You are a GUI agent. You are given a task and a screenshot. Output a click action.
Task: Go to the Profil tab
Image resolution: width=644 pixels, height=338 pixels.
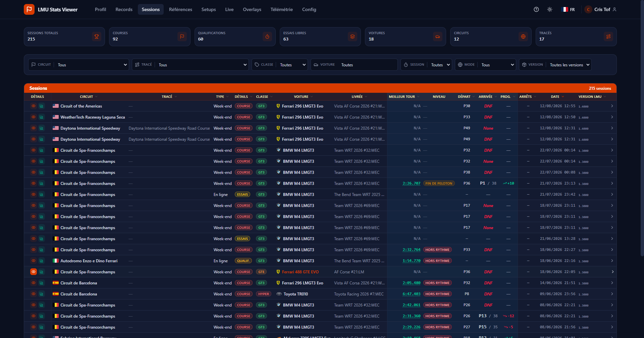click(100, 9)
